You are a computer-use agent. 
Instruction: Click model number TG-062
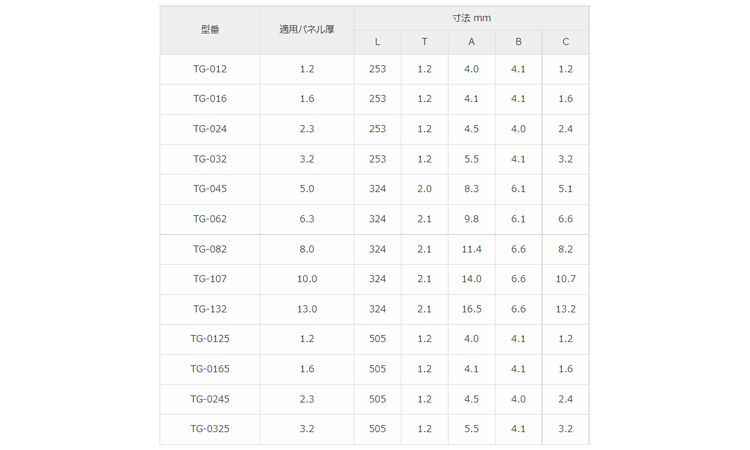tap(210, 219)
